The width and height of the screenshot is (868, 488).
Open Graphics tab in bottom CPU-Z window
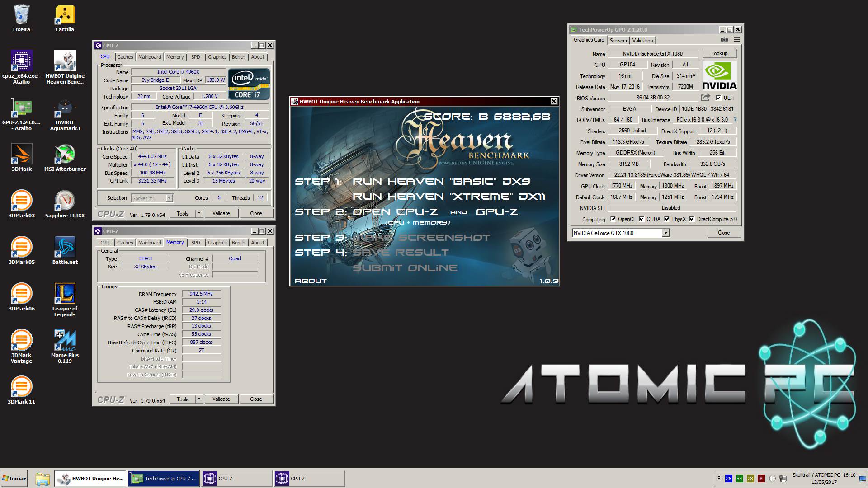tap(217, 243)
